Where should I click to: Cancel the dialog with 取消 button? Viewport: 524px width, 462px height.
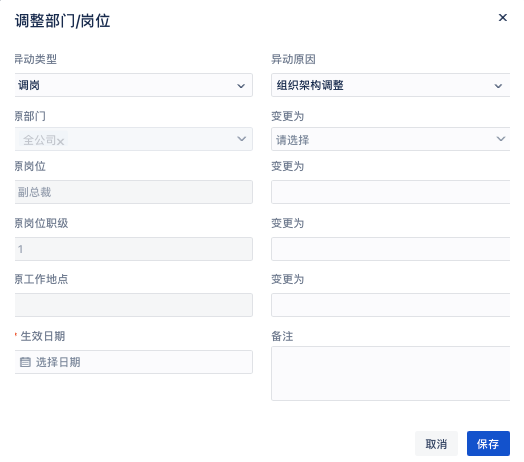pos(436,443)
